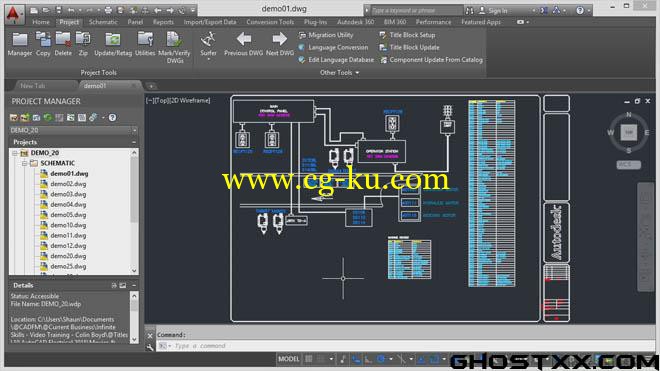Click the Delete project tool
Screen dimensions: 660x371
(63, 44)
